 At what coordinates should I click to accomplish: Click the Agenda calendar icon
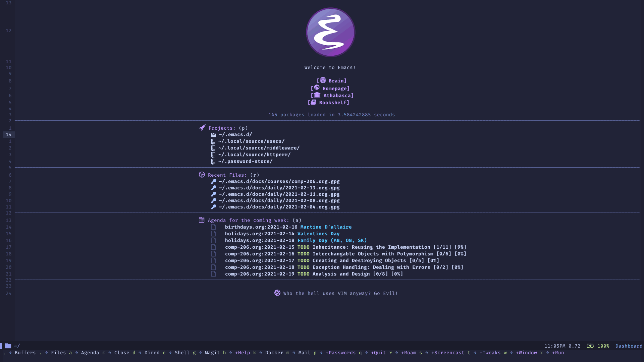click(x=201, y=220)
